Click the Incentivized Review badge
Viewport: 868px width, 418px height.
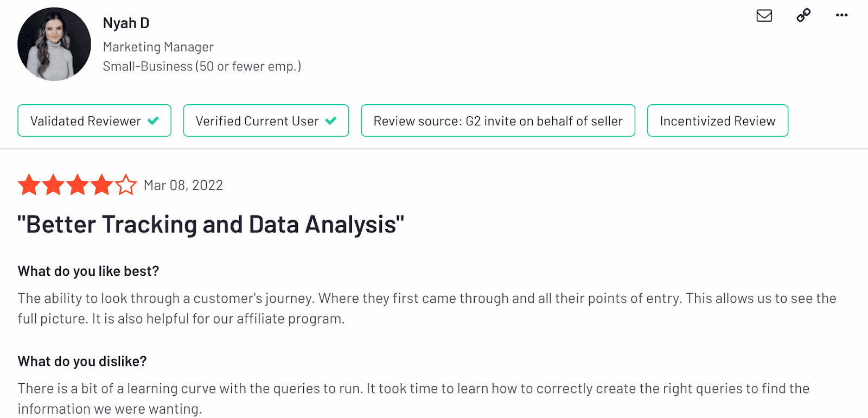point(718,121)
